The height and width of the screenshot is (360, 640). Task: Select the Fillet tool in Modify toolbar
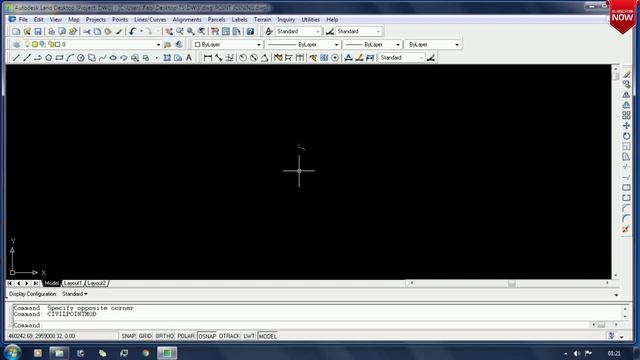(626, 219)
